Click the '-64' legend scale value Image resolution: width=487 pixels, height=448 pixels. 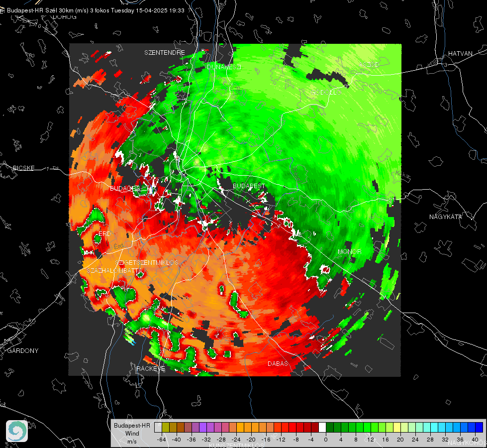click(x=161, y=440)
